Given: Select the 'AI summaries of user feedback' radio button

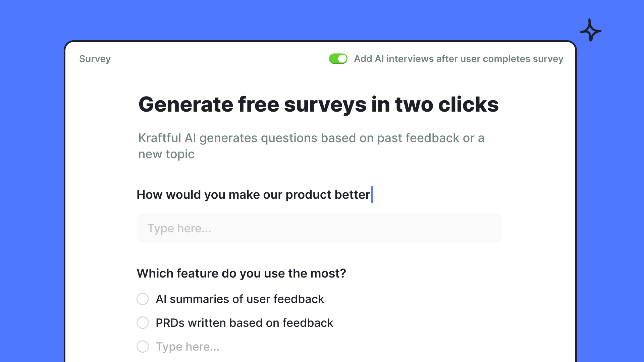Looking at the screenshot, I should pyautogui.click(x=143, y=299).
